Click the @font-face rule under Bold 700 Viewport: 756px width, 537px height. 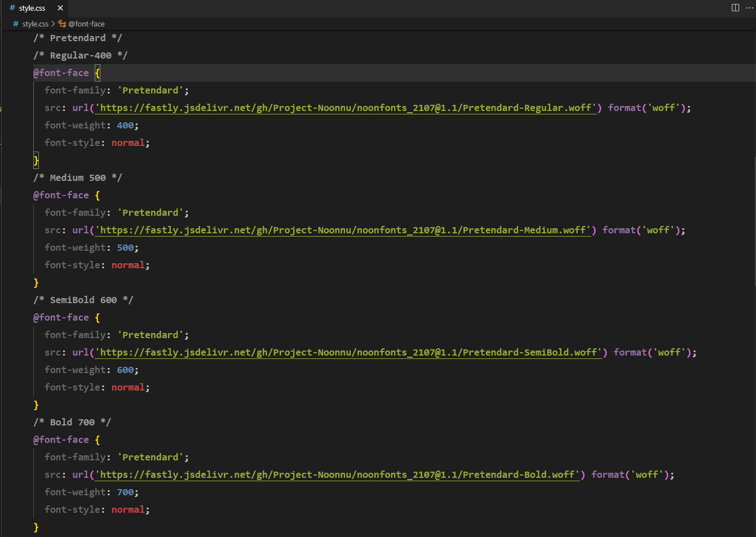61,440
